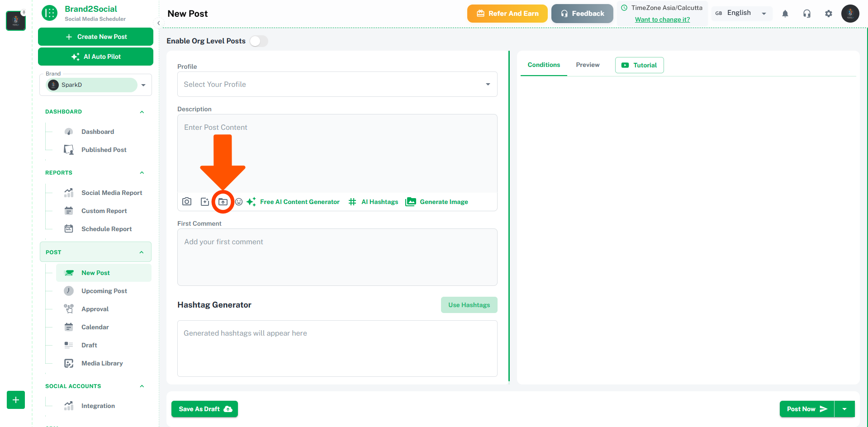This screenshot has width=868, height=427.
Task: Select Media Library in the sidebar
Action: 102,363
